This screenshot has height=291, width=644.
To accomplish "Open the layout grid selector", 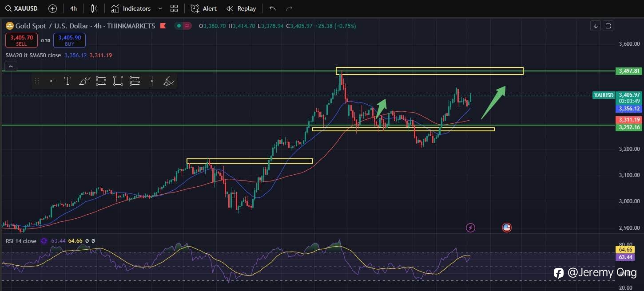I will click(x=174, y=8).
